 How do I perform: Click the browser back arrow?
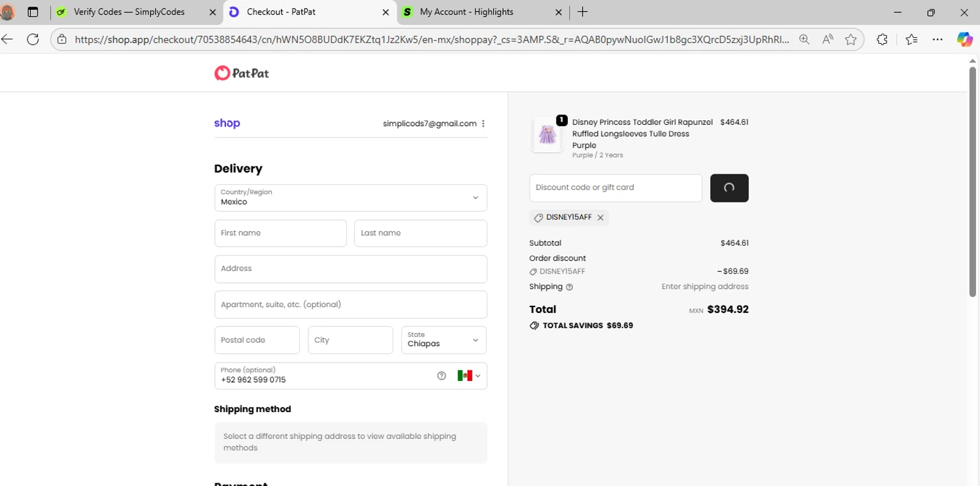[x=7, y=39]
